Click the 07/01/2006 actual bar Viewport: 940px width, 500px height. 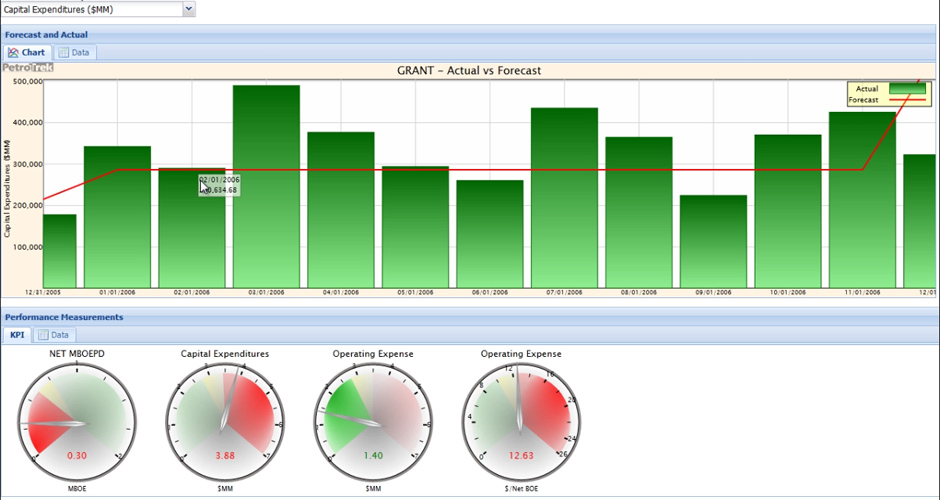click(564, 198)
